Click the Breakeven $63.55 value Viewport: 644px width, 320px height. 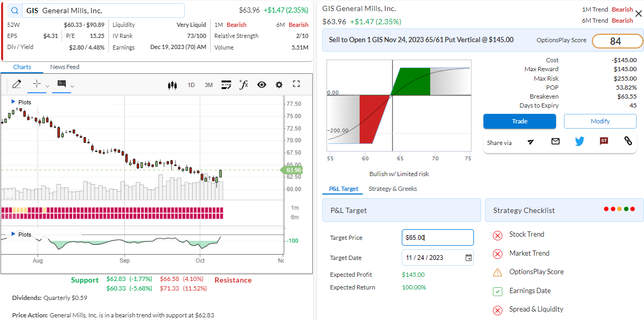click(627, 96)
